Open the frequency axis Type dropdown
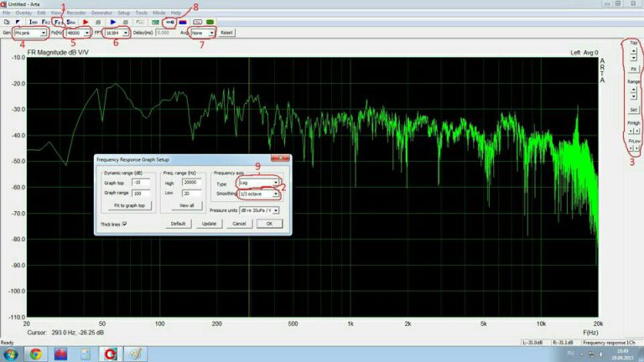This screenshot has width=644, height=362. [x=258, y=183]
